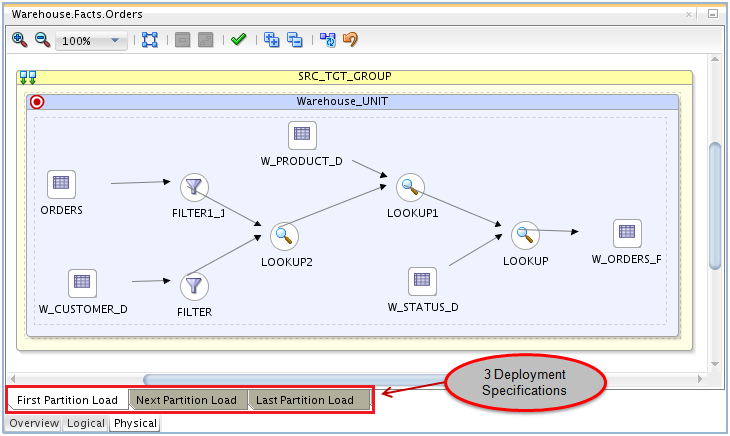This screenshot has height=436, width=730.
Task: Switch to Next Partition Load tab
Action: [187, 400]
